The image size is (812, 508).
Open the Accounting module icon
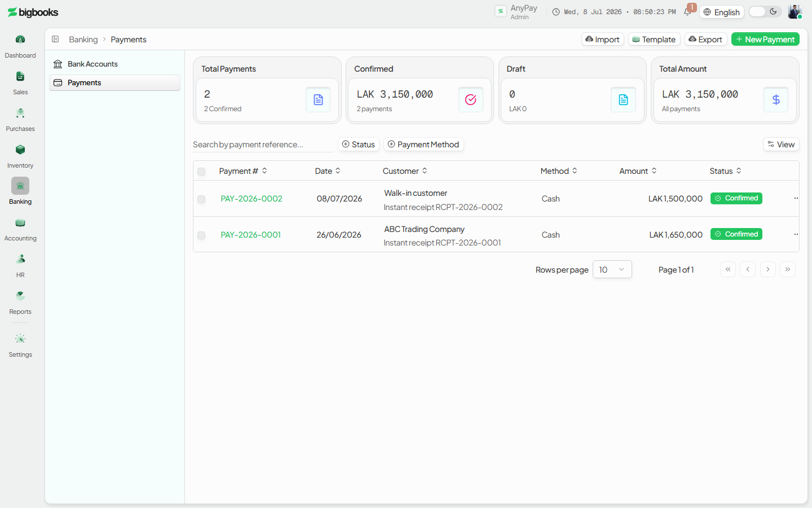[x=20, y=222]
